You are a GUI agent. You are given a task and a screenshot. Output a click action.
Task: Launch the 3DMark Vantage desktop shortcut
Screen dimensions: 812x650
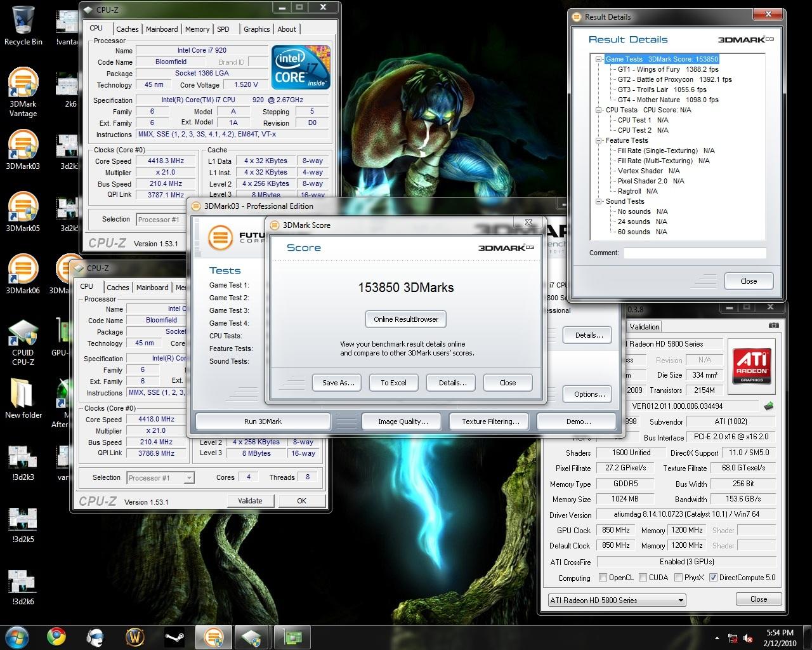23,92
